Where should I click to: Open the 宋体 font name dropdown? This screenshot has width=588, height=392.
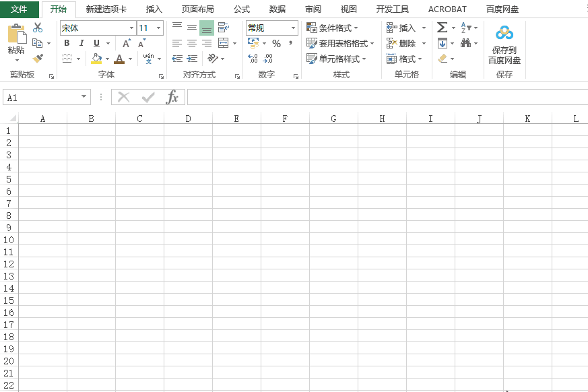[131, 28]
